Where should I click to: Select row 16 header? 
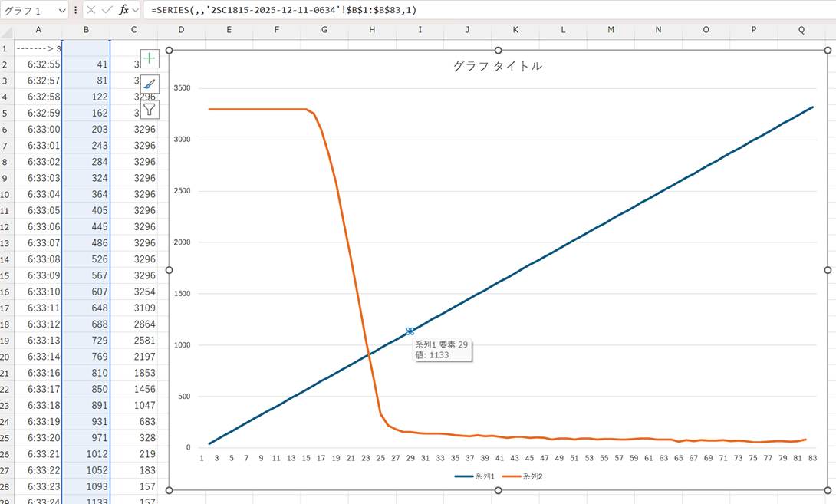tap(8, 292)
